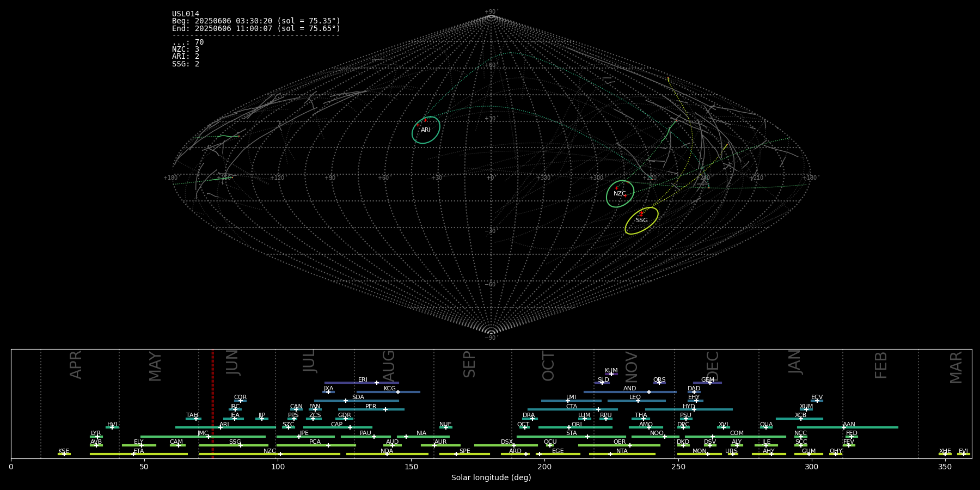The height and width of the screenshot is (490, 980).
Task: Click the red dashed current solar longitude marker
Action: pos(212,403)
